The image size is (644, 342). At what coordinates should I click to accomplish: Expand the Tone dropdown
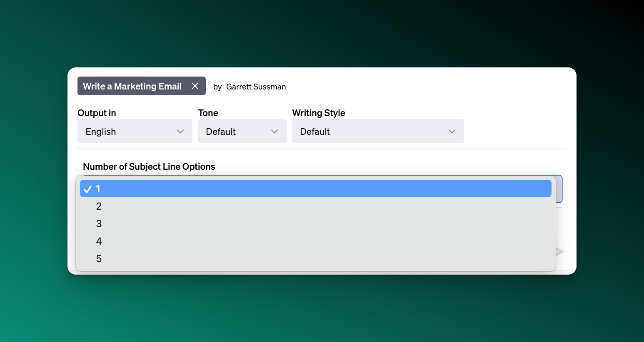pos(242,131)
